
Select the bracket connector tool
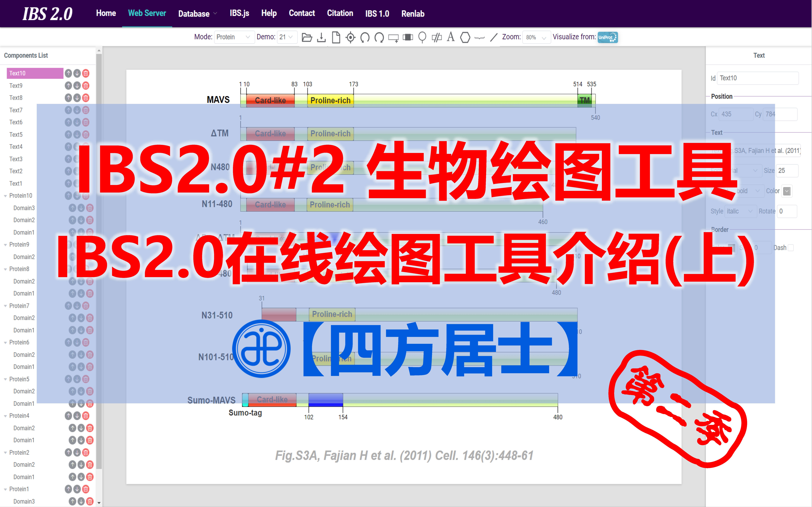point(479,38)
